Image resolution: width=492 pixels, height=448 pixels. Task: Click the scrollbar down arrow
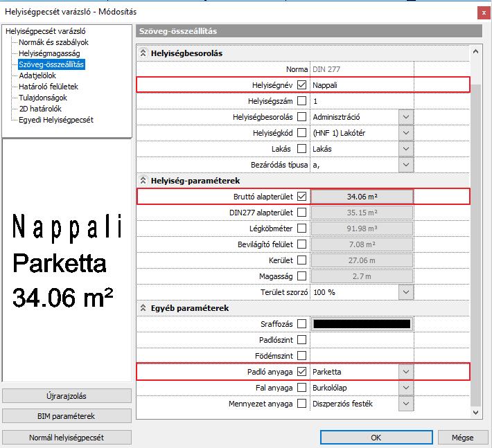coord(475,412)
